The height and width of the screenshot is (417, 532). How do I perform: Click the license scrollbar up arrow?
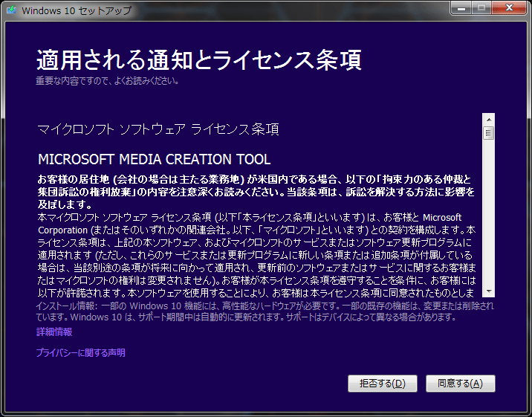point(489,120)
